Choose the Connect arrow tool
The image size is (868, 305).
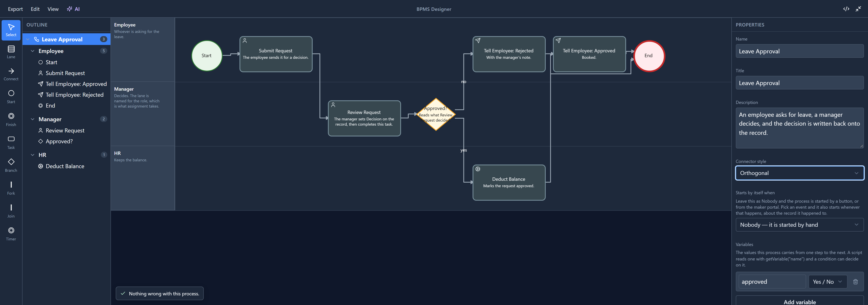pos(11,74)
